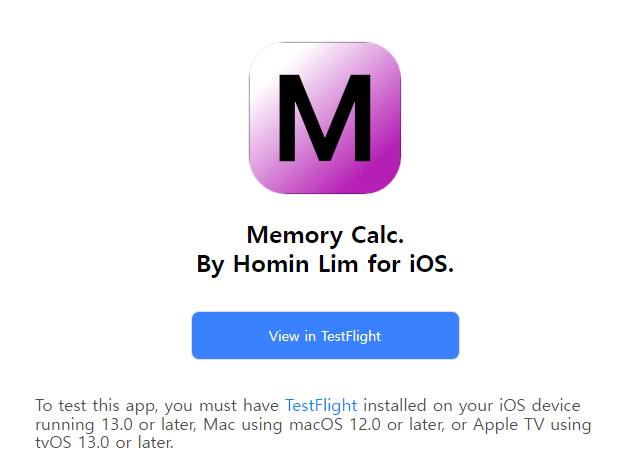Click the word iOS in the heading
Image resolution: width=643 pixels, height=475 pixels.
click(x=429, y=263)
